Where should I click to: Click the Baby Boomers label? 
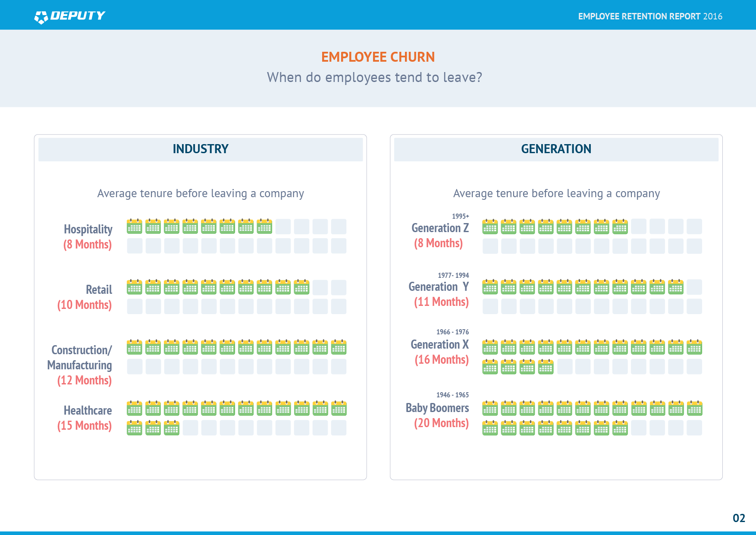[437, 408]
